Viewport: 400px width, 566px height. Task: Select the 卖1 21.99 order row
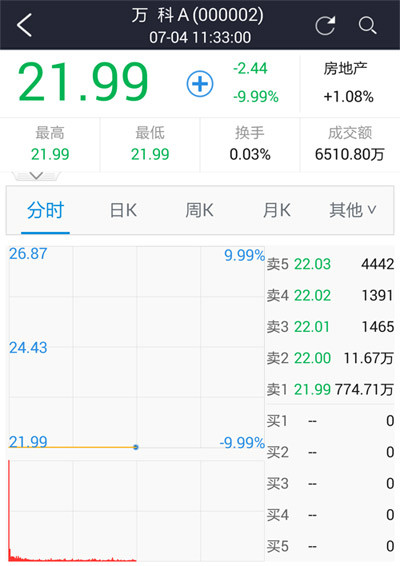[330, 389]
